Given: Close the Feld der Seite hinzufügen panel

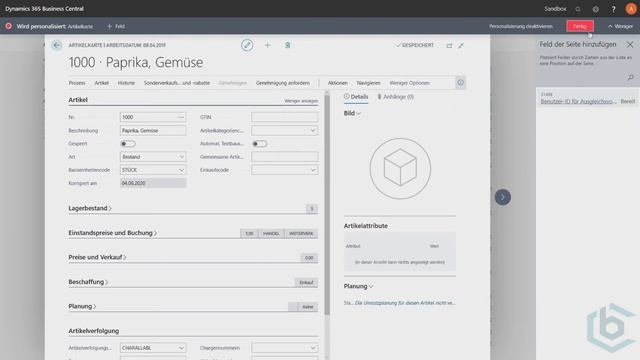Looking at the screenshot, I should click(630, 44).
